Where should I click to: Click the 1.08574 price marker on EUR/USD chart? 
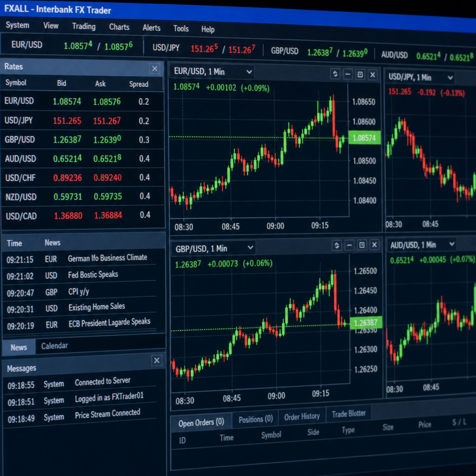pyautogui.click(x=364, y=138)
